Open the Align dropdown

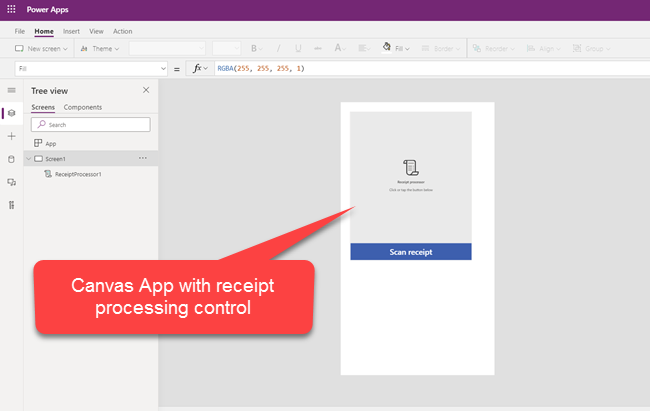pos(543,49)
